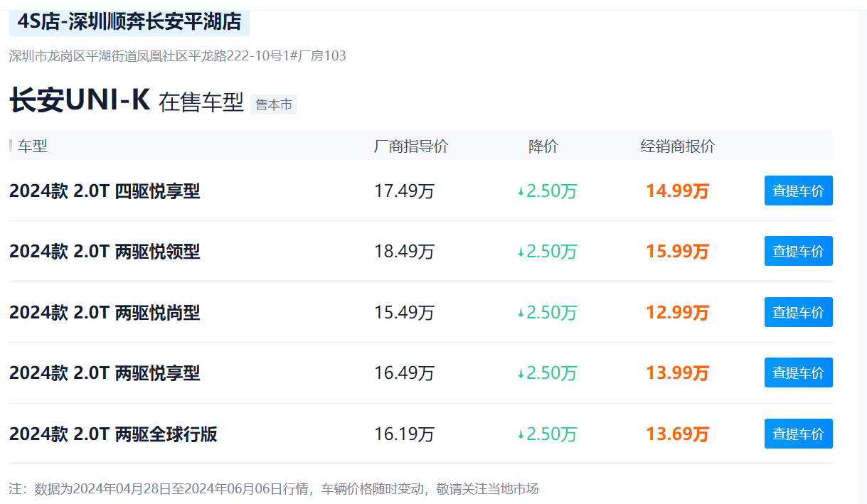Viewport: 867px width, 504px height.
Task: Click the price-drop arrow in 两驱悦尚型 row
Action: (521, 313)
